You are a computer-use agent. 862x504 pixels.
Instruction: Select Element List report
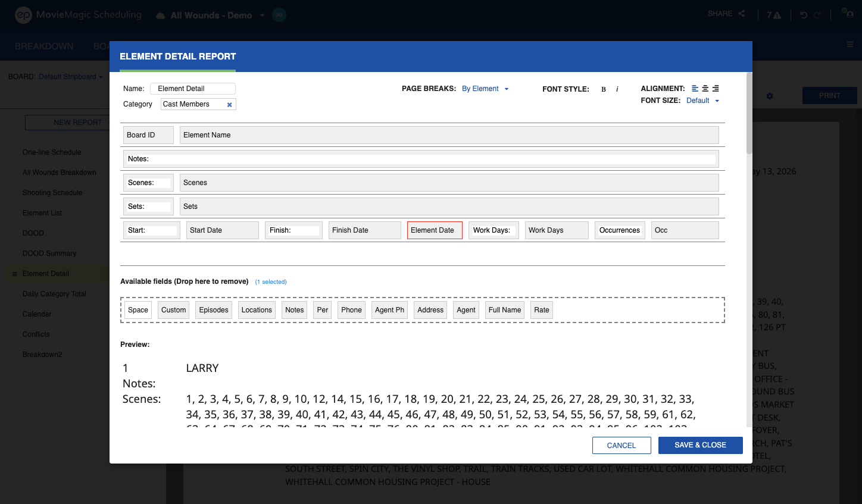point(42,213)
